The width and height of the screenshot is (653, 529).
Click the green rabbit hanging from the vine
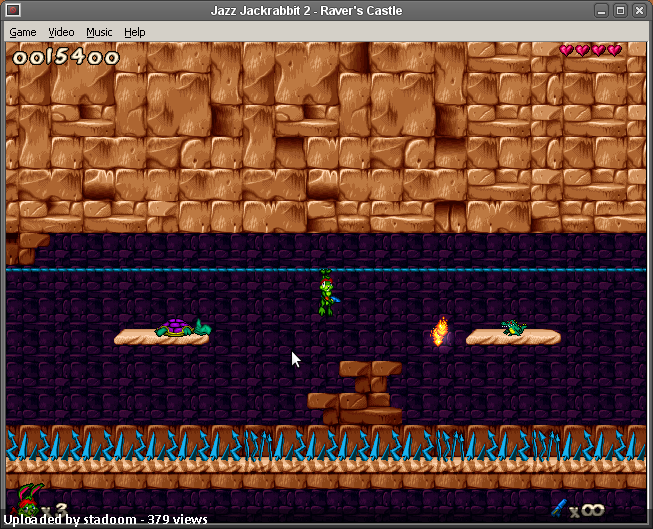point(328,292)
